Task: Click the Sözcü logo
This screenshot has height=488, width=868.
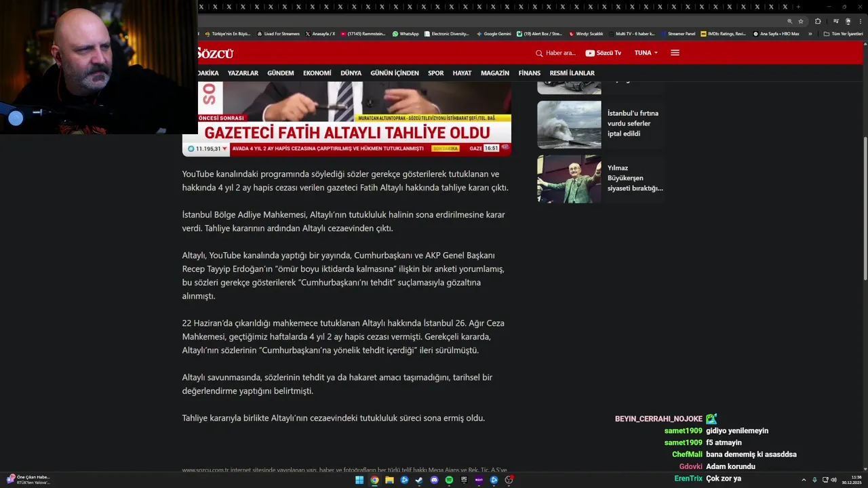Action: tap(216, 53)
